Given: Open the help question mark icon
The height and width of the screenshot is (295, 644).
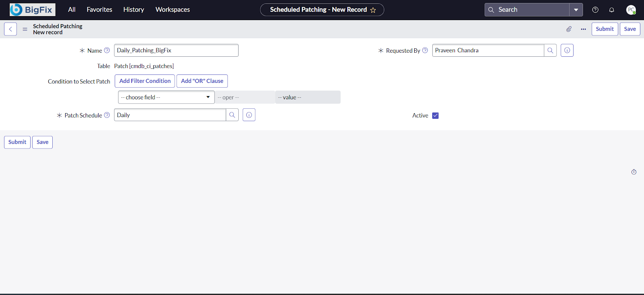Looking at the screenshot, I should pyautogui.click(x=595, y=10).
